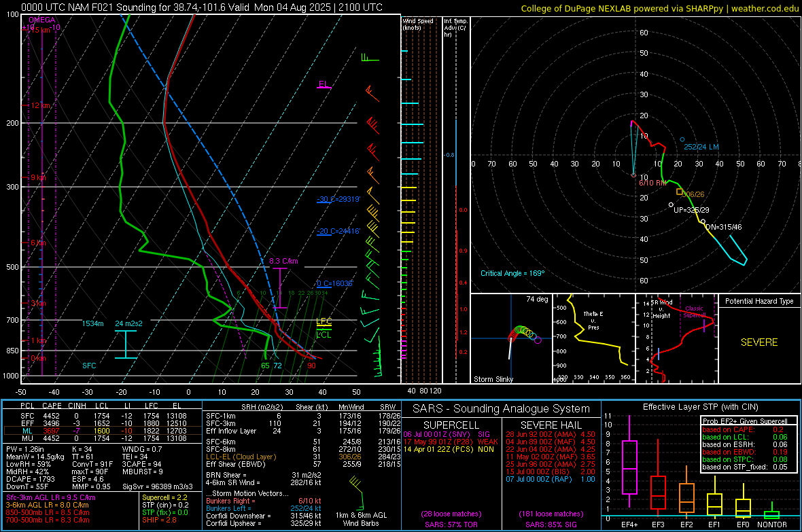The image size is (802, 532).
Task: Click the SARS - Sounding Analogue System heading
Action: [x=502, y=409]
